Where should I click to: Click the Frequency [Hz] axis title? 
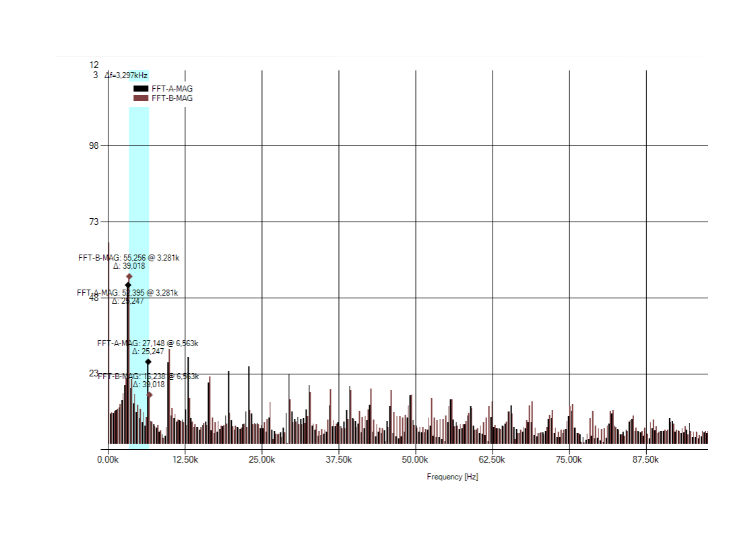[x=452, y=477]
